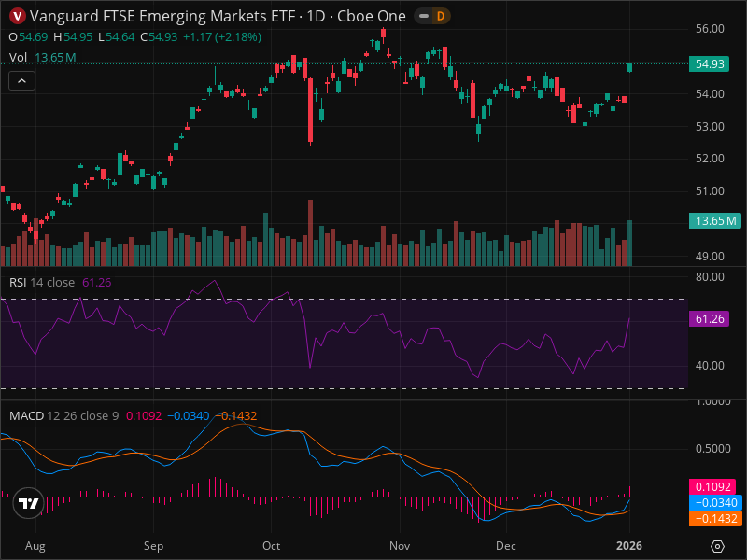Viewport: 747px width, 560px height.
Task: Click the 0.1092 MACD histogram label
Action: pyautogui.click(x=712, y=486)
